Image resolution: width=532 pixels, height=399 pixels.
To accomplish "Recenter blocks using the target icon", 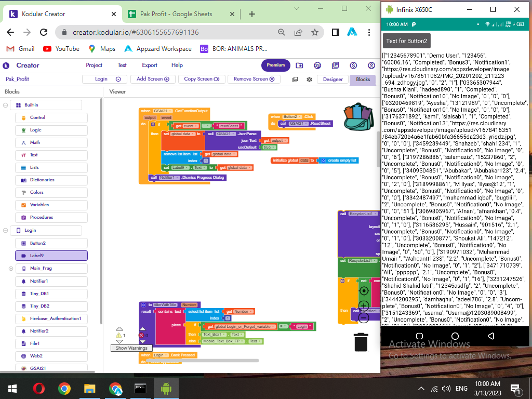I will point(364,291).
